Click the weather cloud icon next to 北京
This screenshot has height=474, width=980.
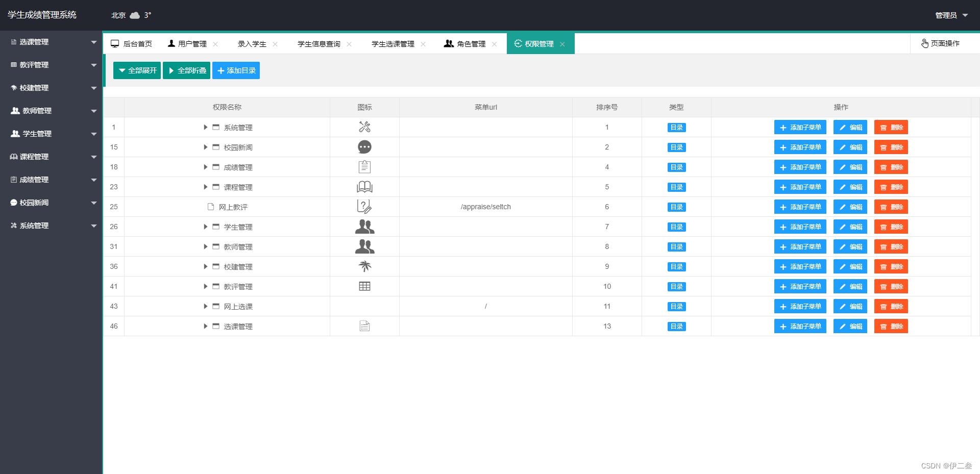(135, 15)
